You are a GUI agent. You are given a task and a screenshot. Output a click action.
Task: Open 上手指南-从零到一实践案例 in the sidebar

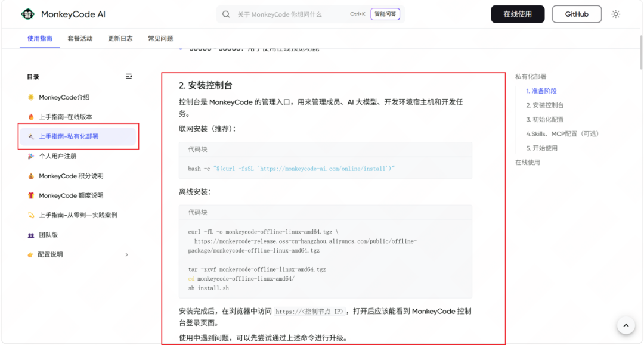(x=78, y=215)
